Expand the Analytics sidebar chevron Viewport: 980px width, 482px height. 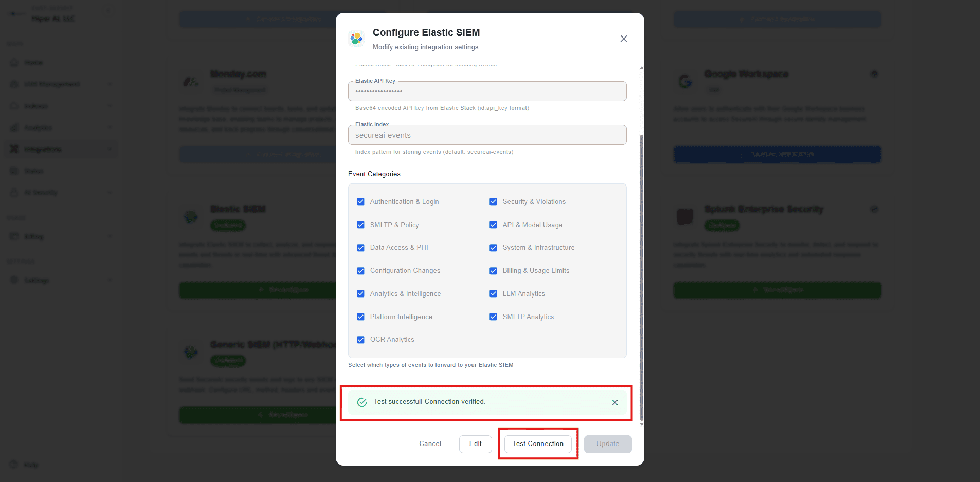point(110,127)
